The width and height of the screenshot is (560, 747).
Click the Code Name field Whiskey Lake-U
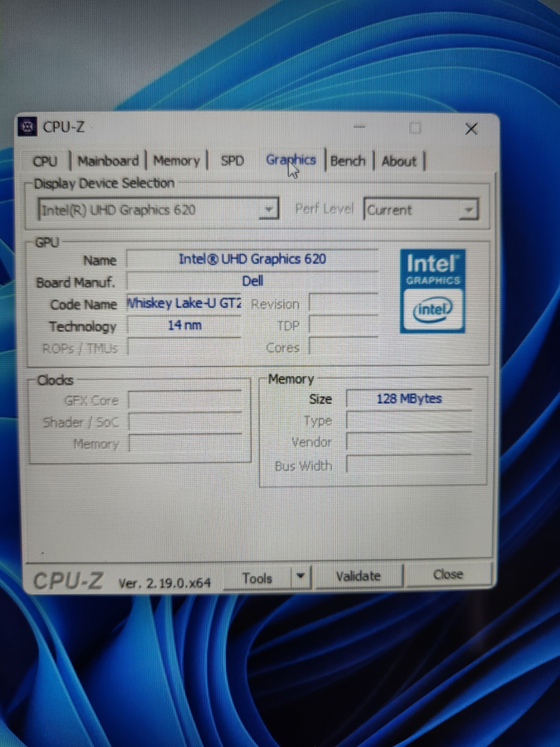tap(184, 303)
